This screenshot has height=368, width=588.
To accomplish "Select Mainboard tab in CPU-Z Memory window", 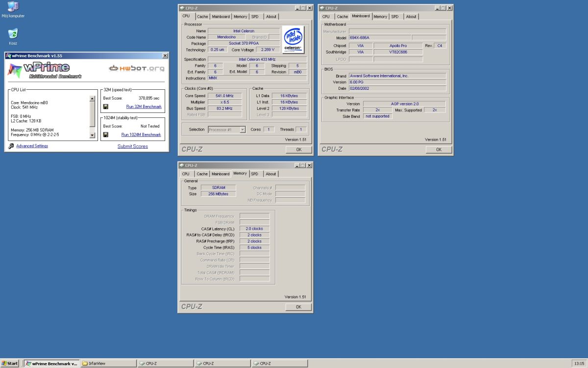I will tap(220, 174).
